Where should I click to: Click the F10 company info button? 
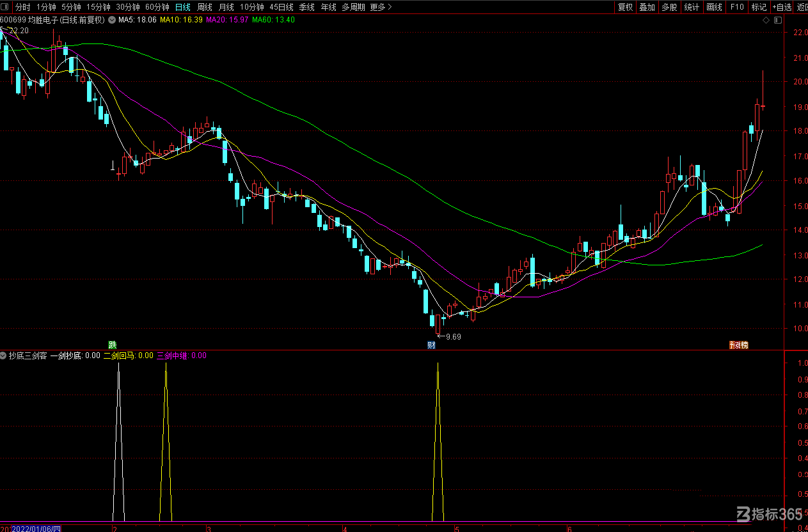pos(737,7)
